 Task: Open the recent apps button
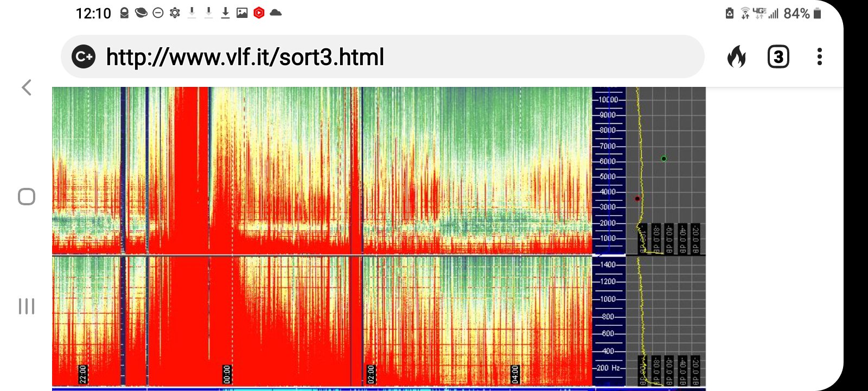tap(27, 306)
